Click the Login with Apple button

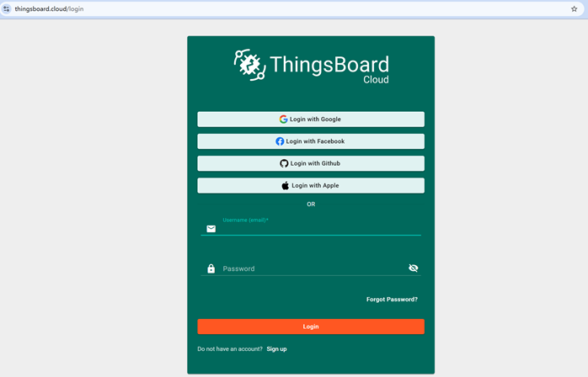(x=311, y=185)
